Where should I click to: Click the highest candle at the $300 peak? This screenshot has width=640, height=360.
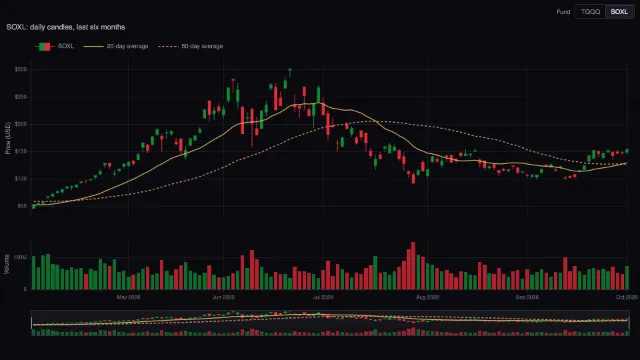pyautogui.click(x=290, y=73)
